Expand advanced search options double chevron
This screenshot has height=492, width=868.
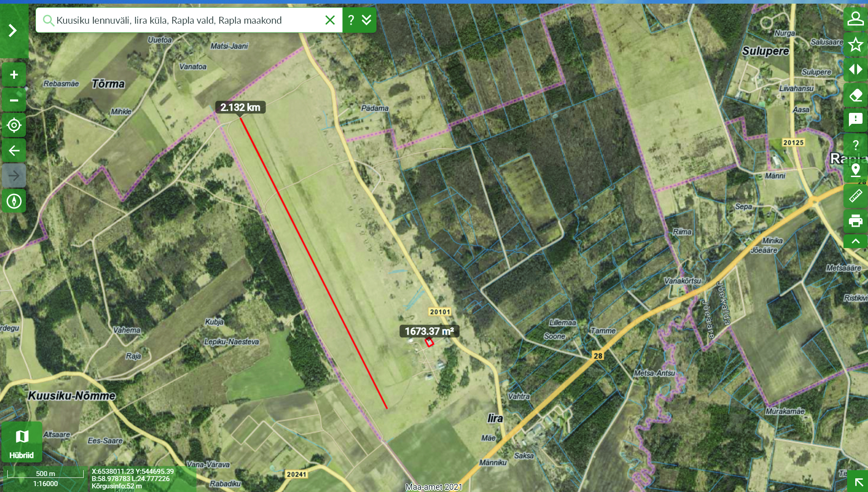coord(367,20)
